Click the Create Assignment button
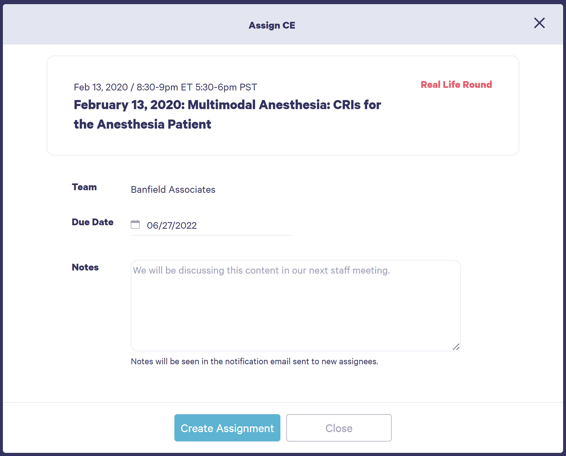 227,428
